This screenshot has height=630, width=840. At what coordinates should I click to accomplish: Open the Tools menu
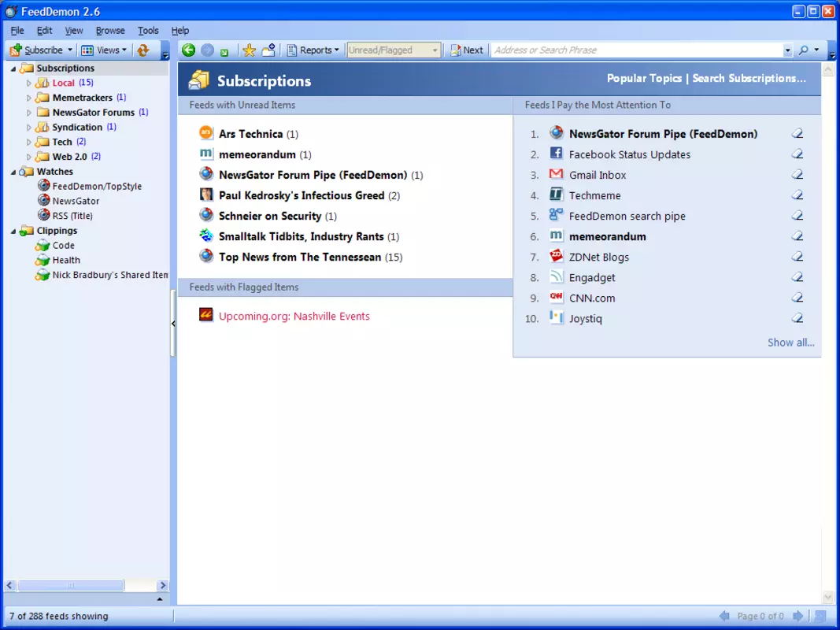click(148, 31)
